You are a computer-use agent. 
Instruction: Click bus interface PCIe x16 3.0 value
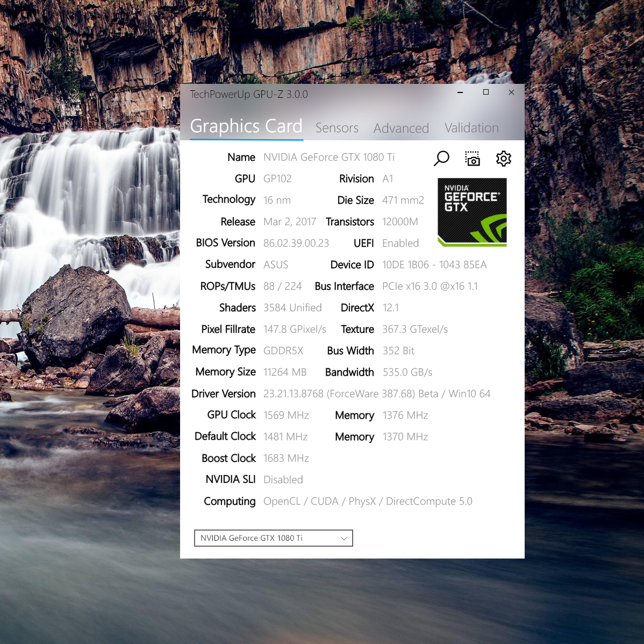pos(430,287)
